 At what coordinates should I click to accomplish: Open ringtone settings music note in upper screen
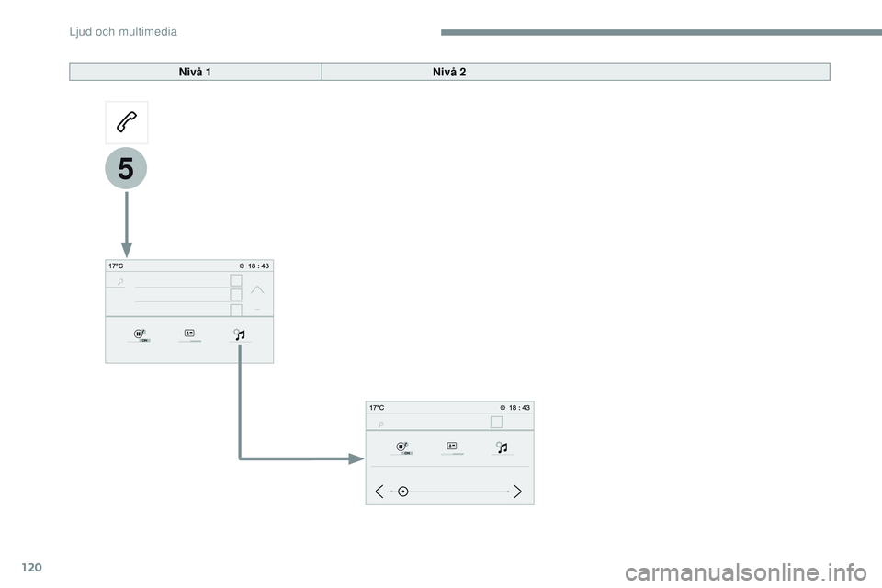(x=239, y=335)
